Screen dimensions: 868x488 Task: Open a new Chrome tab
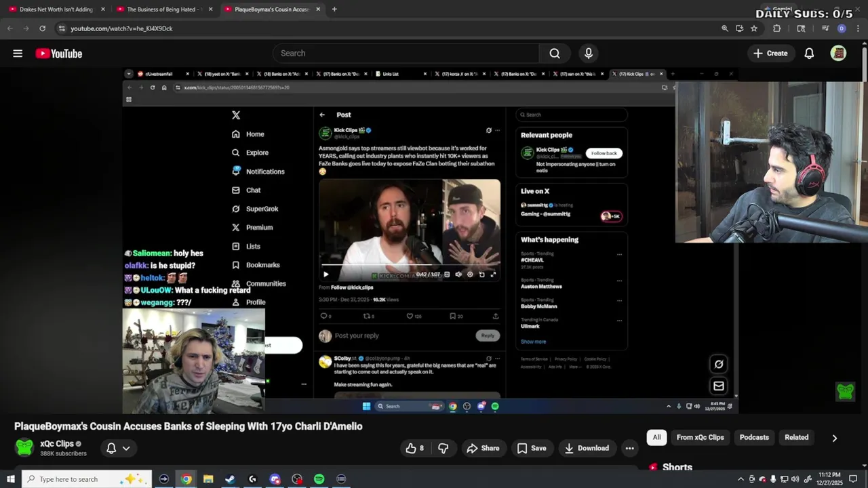pyautogui.click(x=334, y=9)
